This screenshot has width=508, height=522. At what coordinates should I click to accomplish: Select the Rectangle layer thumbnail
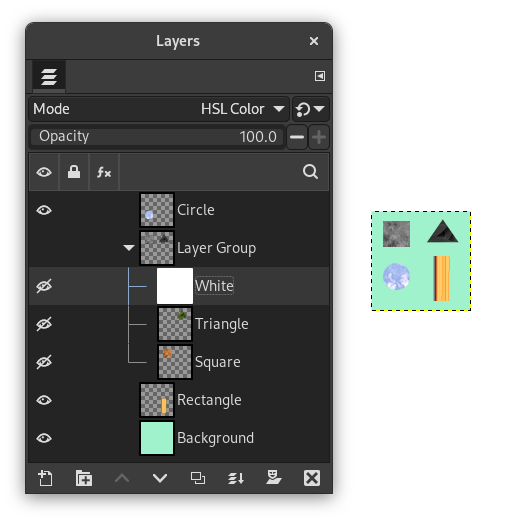coord(157,400)
